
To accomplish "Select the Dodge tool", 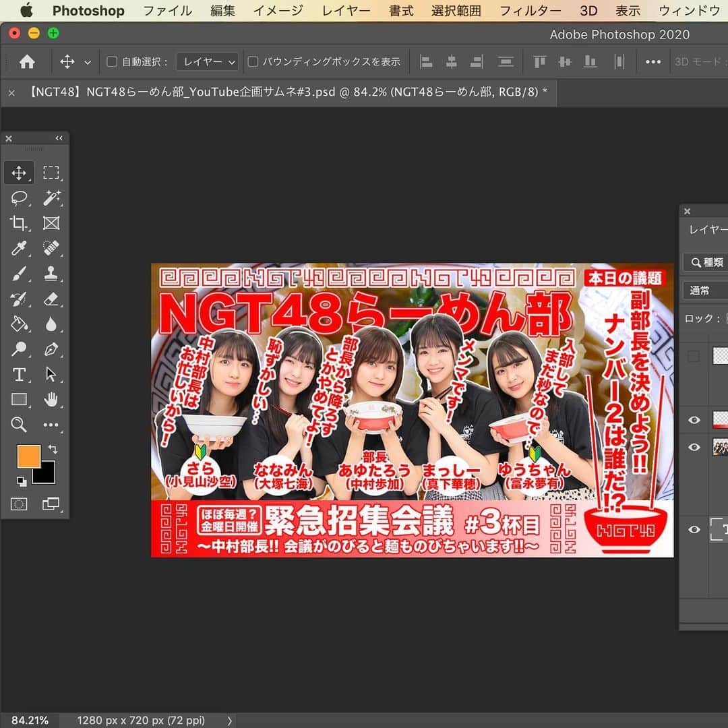I will 19,348.
